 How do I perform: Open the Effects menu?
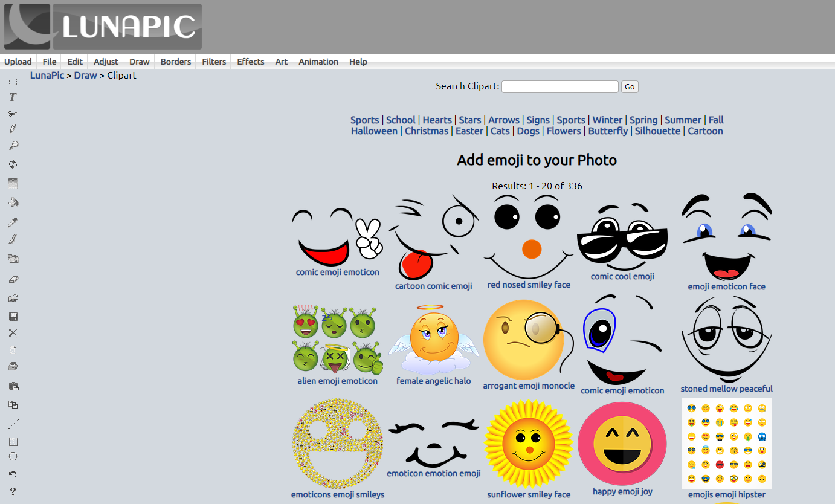click(250, 62)
